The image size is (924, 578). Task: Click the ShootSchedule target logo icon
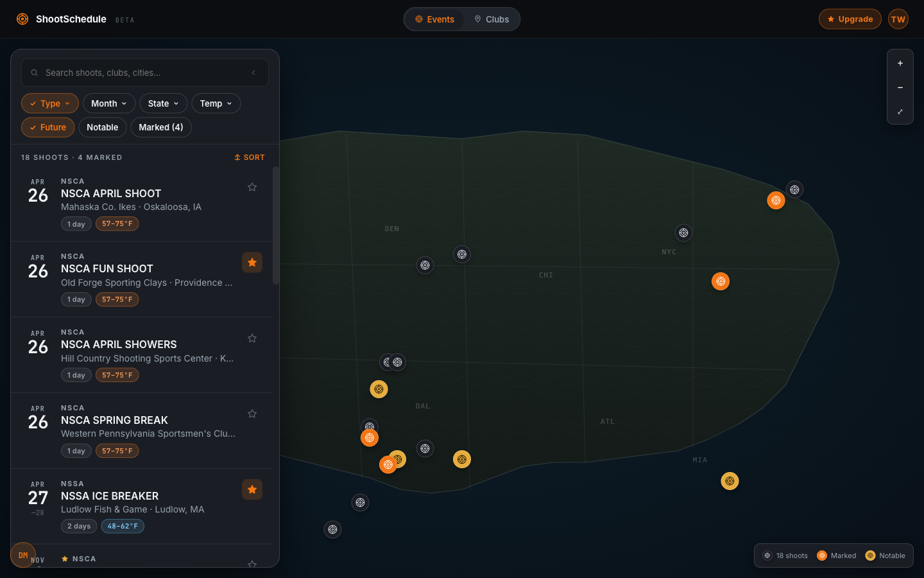22,19
